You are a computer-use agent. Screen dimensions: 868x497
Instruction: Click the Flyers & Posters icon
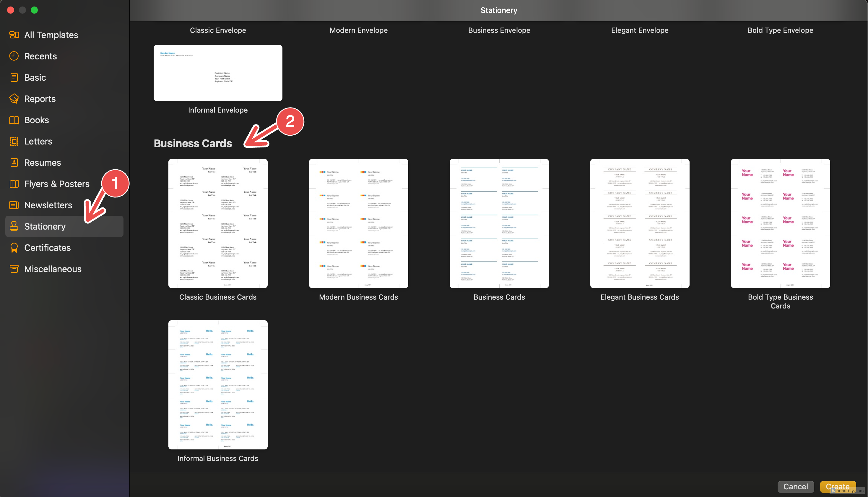pos(14,183)
